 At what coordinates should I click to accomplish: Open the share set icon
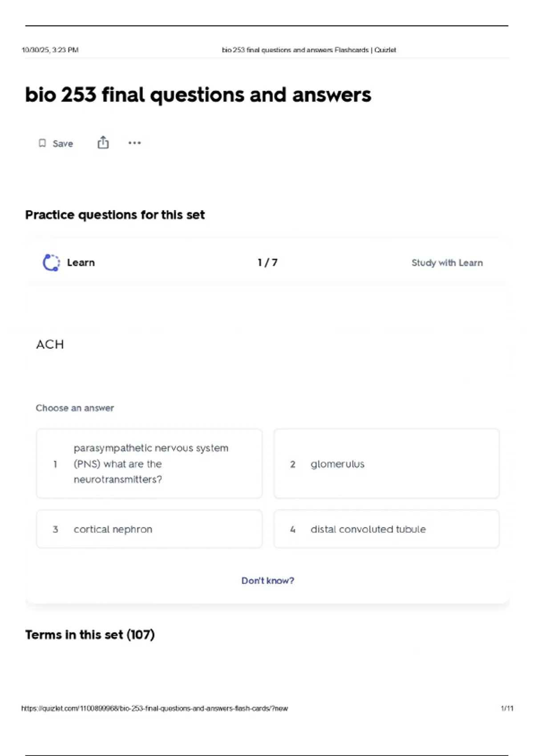(x=103, y=142)
